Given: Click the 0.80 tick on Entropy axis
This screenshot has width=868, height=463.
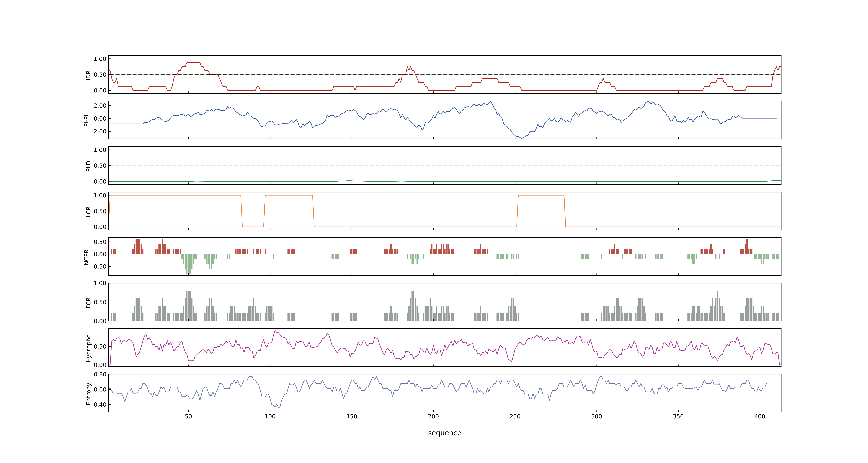Looking at the screenshot, I should [100, 374].
